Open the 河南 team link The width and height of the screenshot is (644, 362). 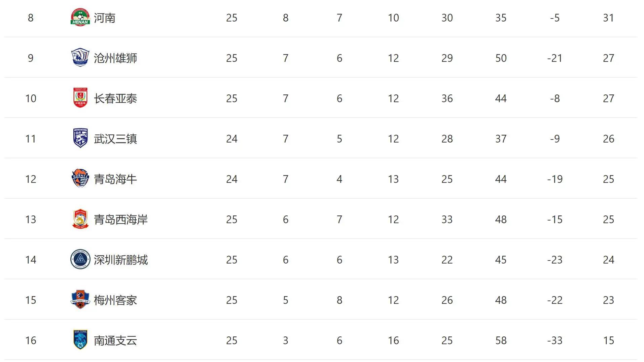click(104, 18)
